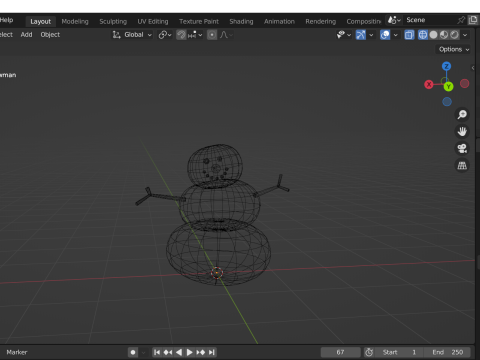The image size is (480, 360).
Task: Jump to the next keyframe
Action: (x=200, y=352)
